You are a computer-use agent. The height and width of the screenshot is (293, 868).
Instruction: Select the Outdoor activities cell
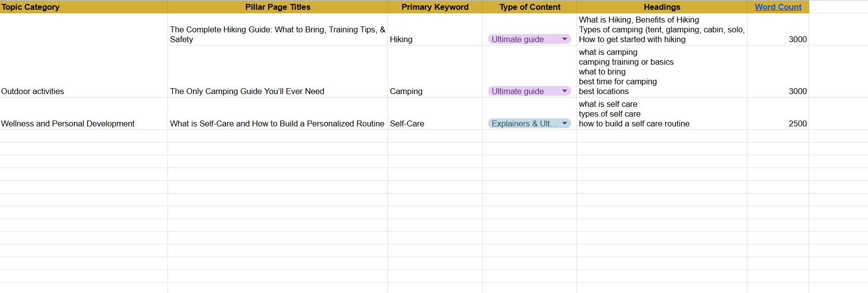(x=84, y=72)
